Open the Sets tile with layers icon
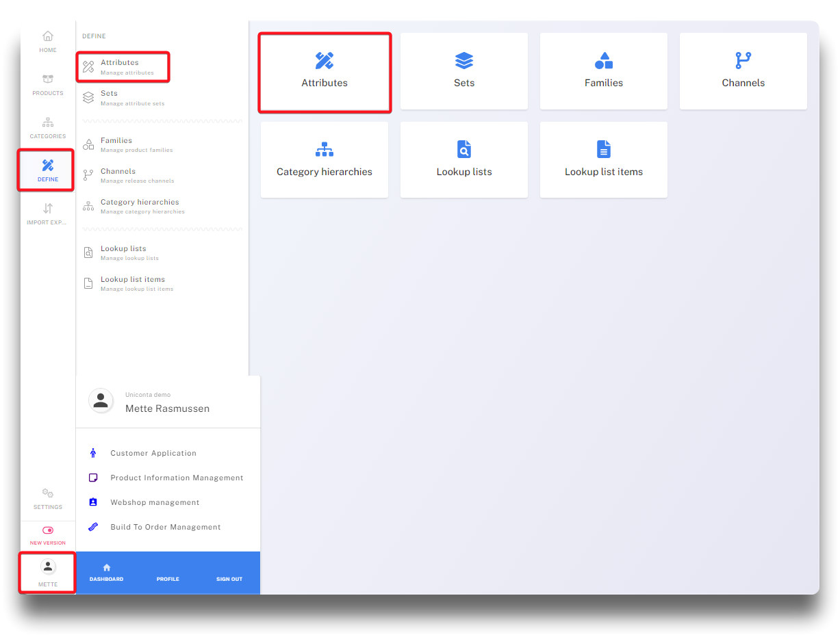The width and height of the screenshot is (840, 637). point(463,71)
